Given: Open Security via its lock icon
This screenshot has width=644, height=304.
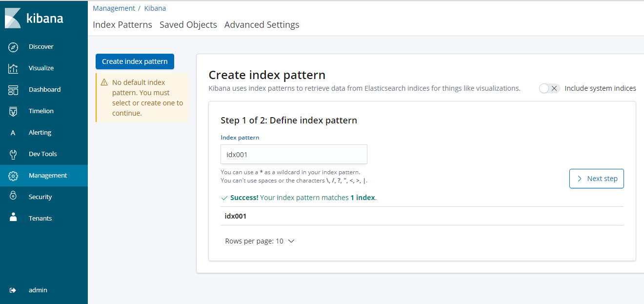Looking at the screenshot, I should (x=13, y=196).
